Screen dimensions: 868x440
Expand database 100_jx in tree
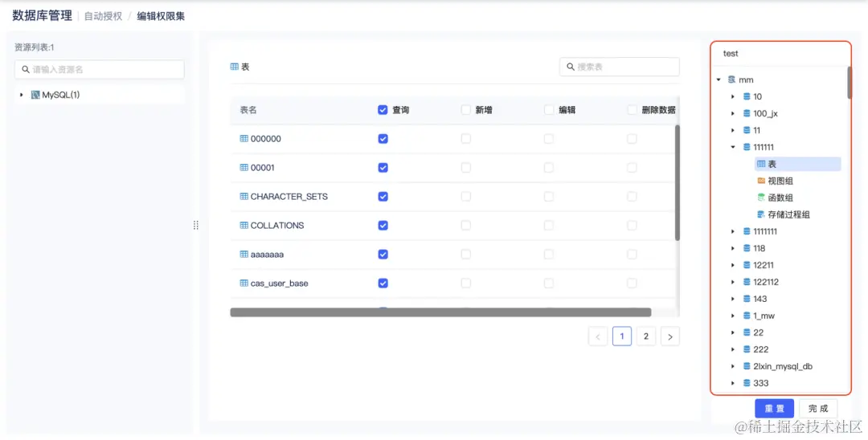pyautogui.click(x=733, y=113)
